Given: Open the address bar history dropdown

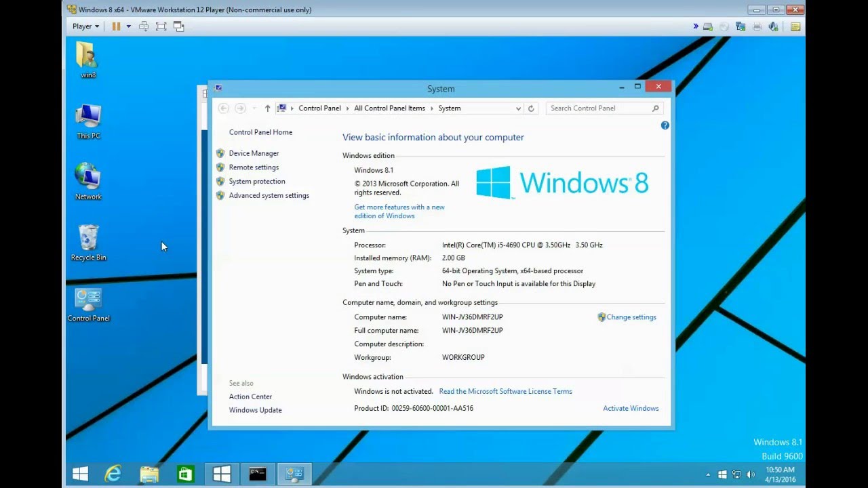Looking at the screenshot, I should click(519, 108).
